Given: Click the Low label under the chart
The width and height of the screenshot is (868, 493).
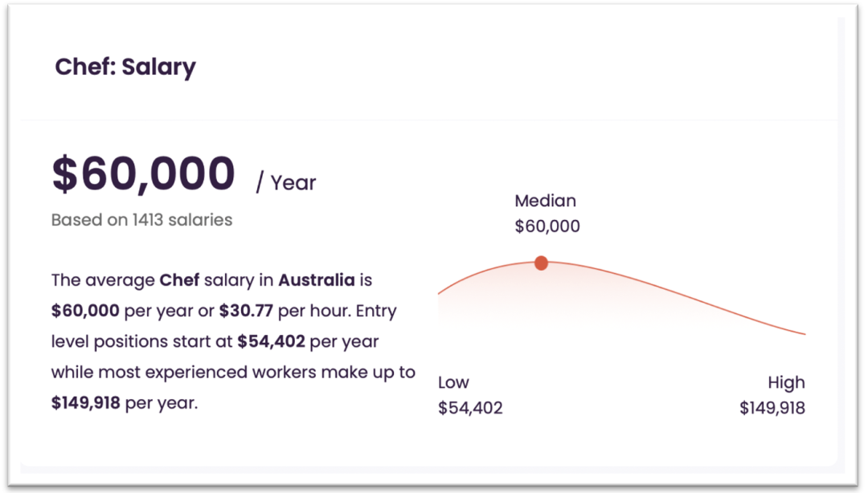Looking at the screenshot, I should pos(453,382).
